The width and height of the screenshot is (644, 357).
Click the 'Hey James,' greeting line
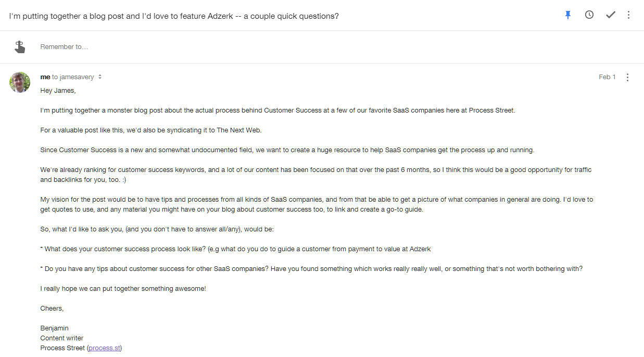58,91
